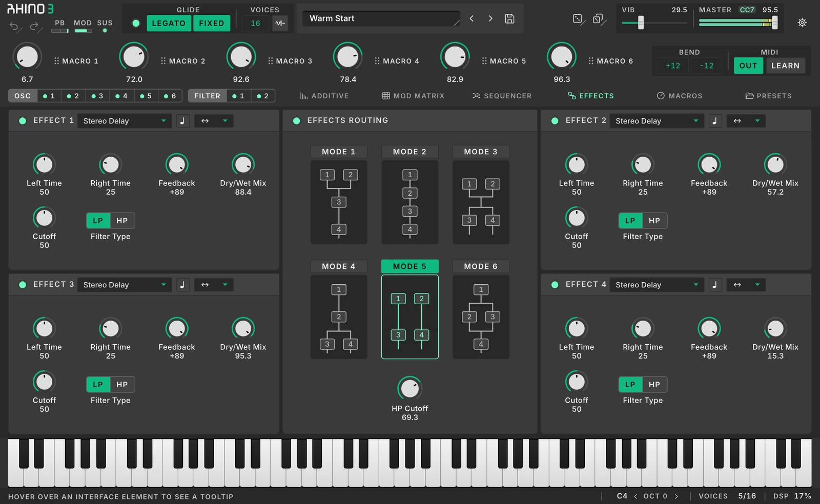Click Effect 4 stereo link arrows icon
Viewport: 820px width, 504px height.
coord(737,285)
